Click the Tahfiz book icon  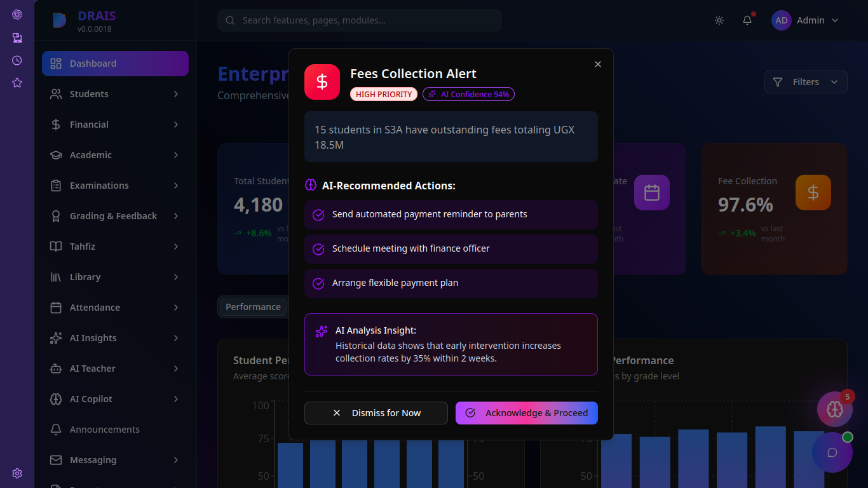[x=56, y=247]
